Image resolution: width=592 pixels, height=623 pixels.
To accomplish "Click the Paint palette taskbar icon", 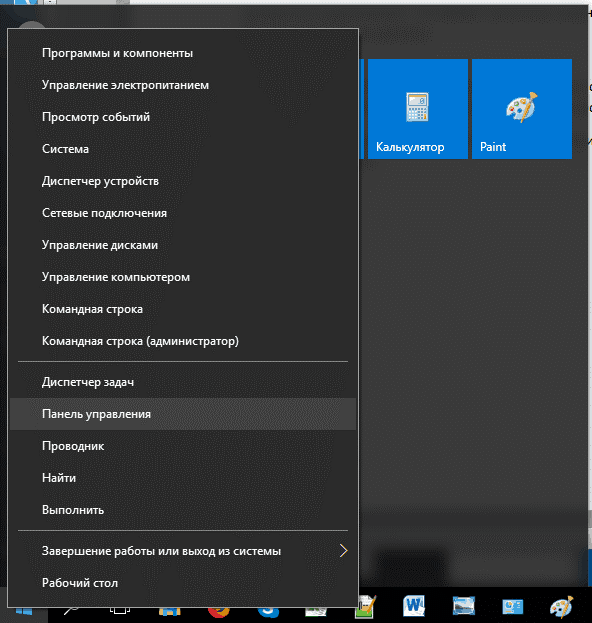I will tap(562, 607).
